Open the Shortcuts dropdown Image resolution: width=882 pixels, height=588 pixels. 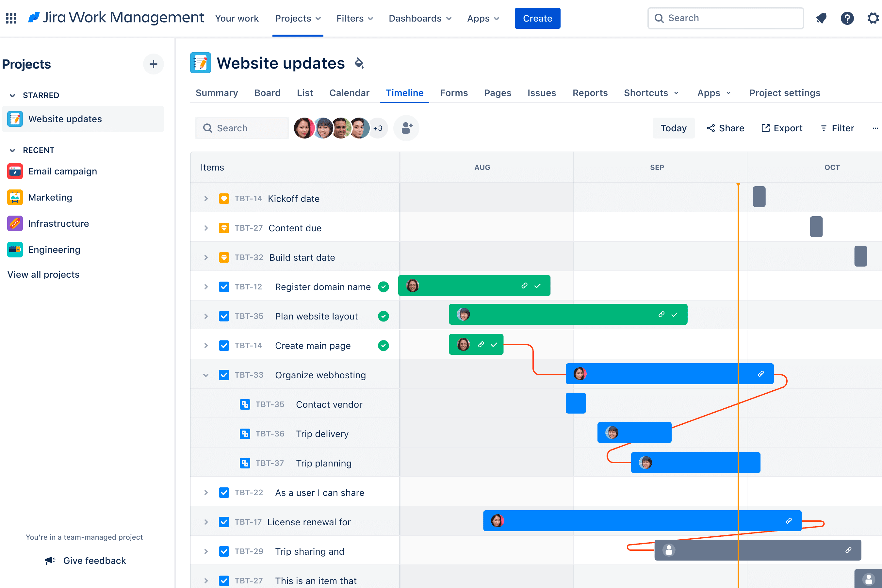coord(651,93)
